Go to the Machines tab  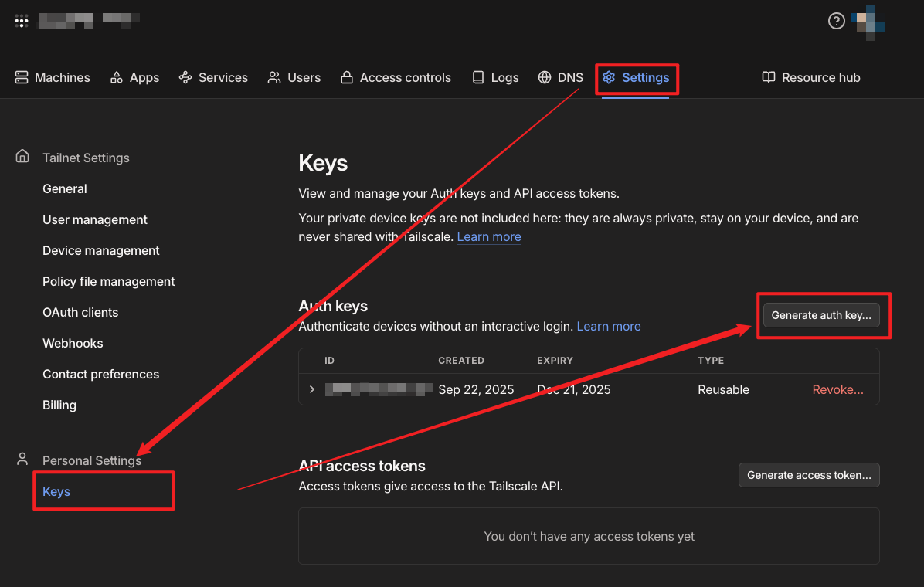(53, 77)
